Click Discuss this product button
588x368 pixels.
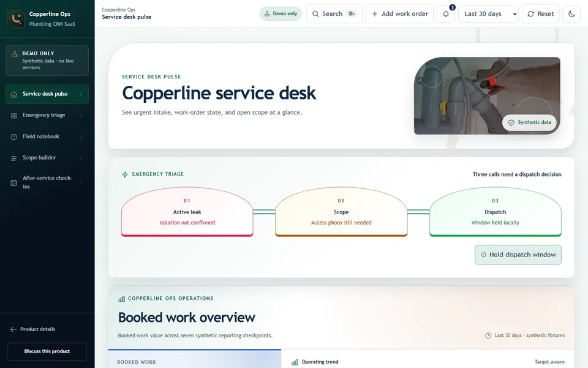pyautogui.click(x=47, y=351)
